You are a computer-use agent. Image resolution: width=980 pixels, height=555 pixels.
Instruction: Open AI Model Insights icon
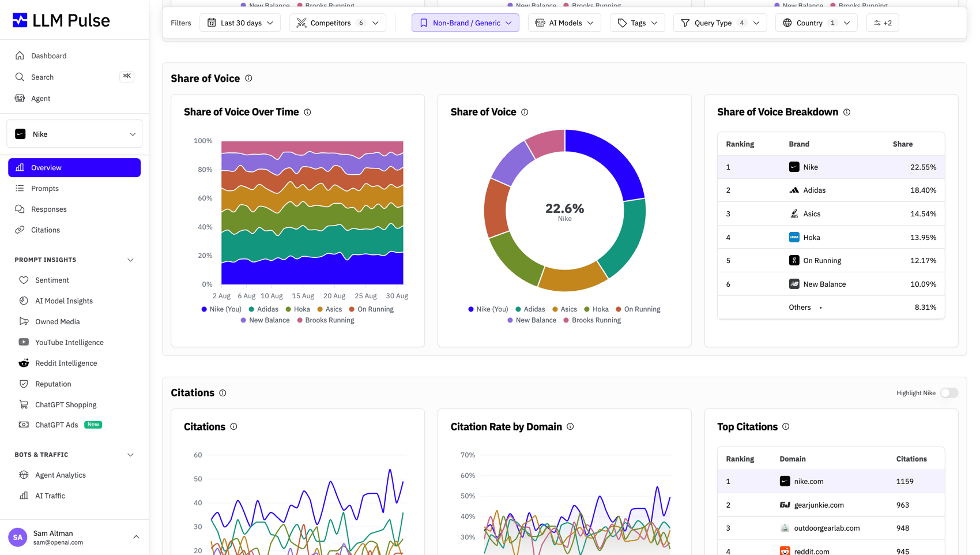pos(24,301)
